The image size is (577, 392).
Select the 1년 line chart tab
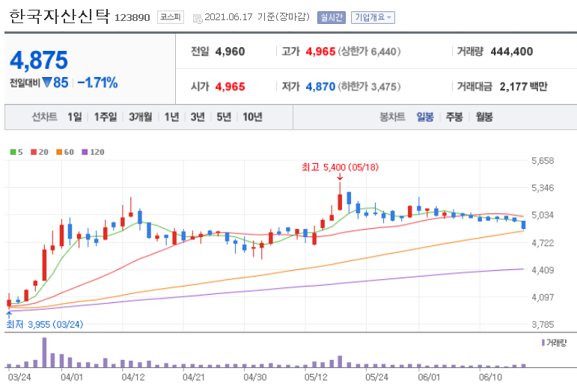pos(171,117)
